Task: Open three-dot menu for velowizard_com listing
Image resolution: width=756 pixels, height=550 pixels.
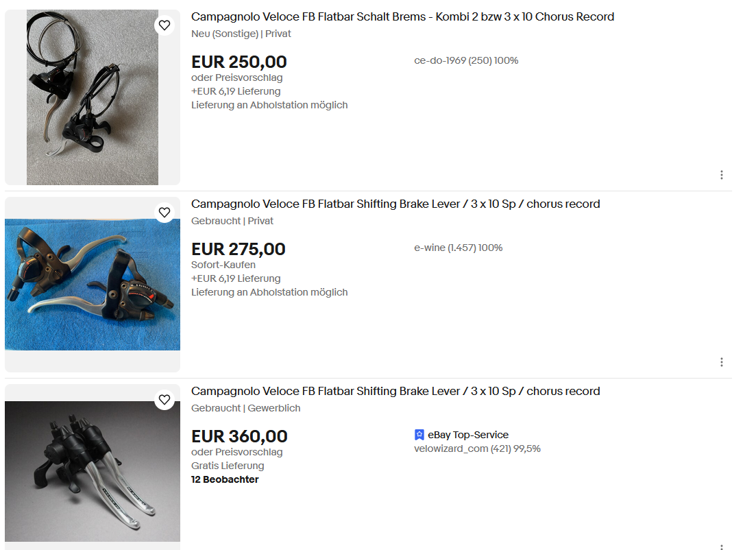Action: (x=721, y=547)
